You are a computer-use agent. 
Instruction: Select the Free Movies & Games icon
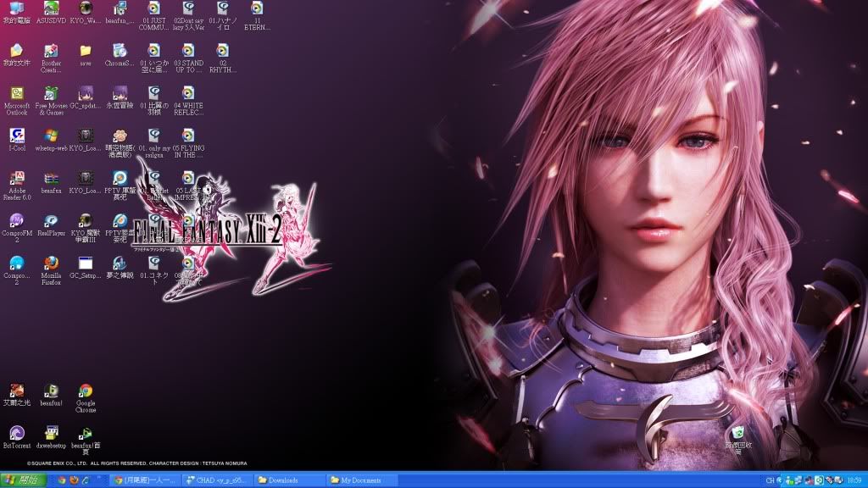pos(51,94)
